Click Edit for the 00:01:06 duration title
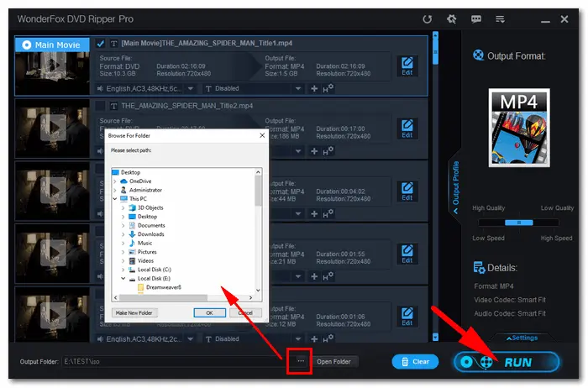This screenshot has height=388, width=588. coord(407,317)
